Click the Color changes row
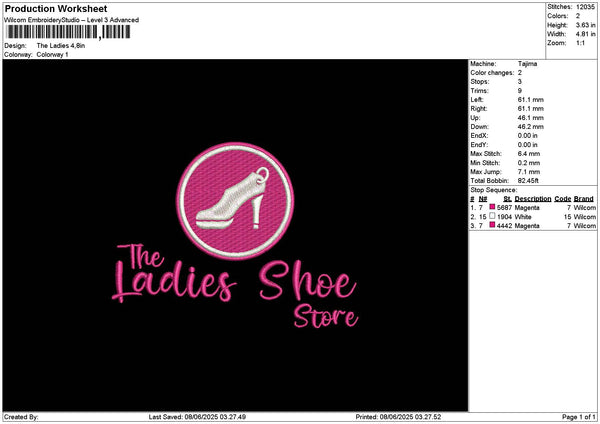Image resolution: width=600 pixels, height=424 pixels. [x=496, y=73]
